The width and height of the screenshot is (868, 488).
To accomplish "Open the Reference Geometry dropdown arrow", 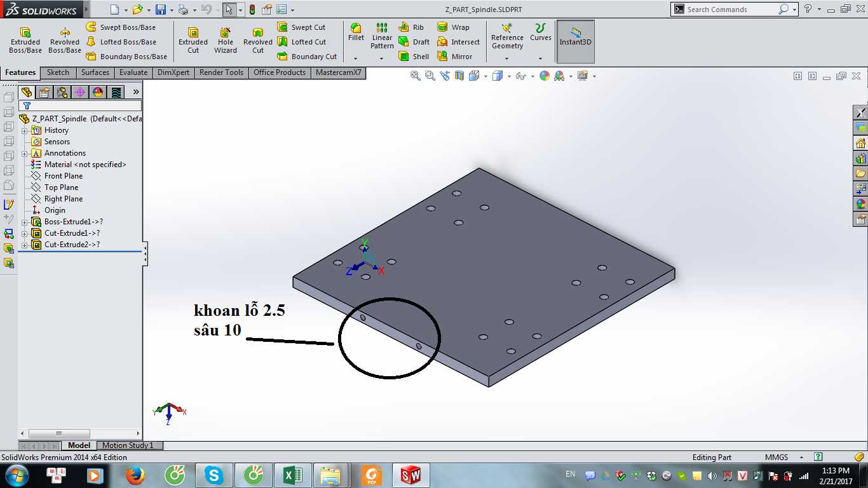I will pos(507,58).
